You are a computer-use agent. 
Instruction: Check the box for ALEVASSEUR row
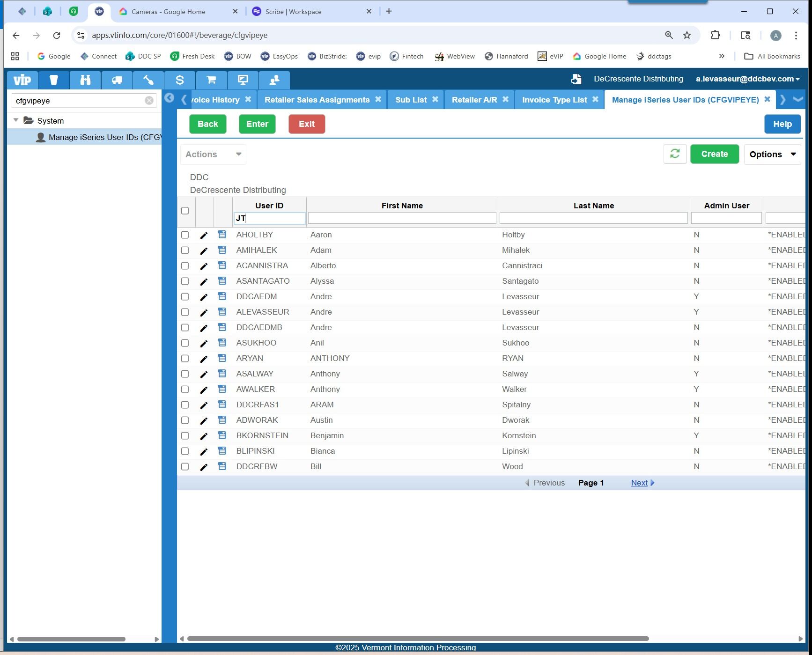[185, 312]
